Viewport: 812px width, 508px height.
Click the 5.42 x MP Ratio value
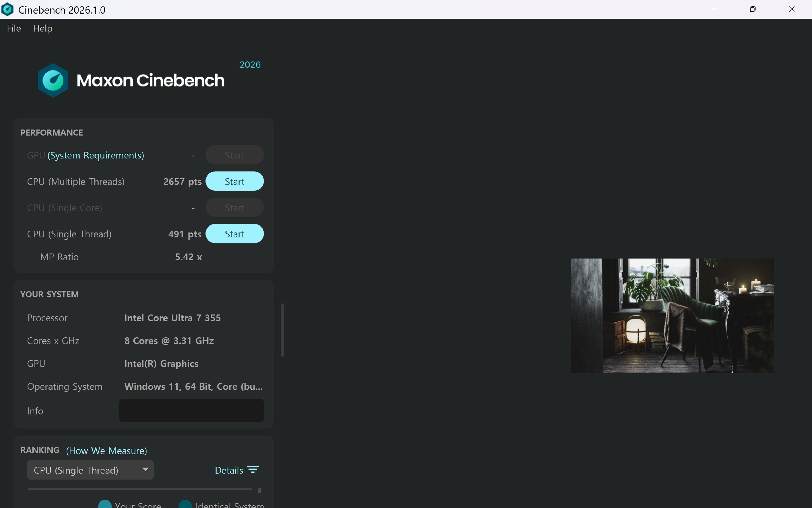click(x=189, y=257)
